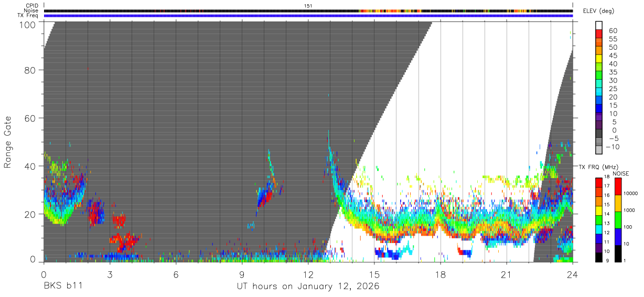Click the Noise strip above the plot
Screen dimensions: 644x297
(x=308, y=10)
